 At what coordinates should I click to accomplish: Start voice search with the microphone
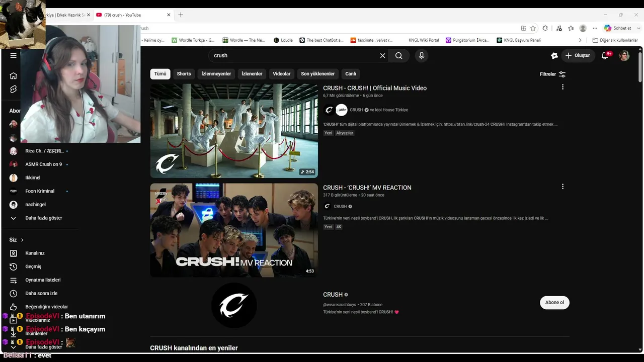click(422, 56)
